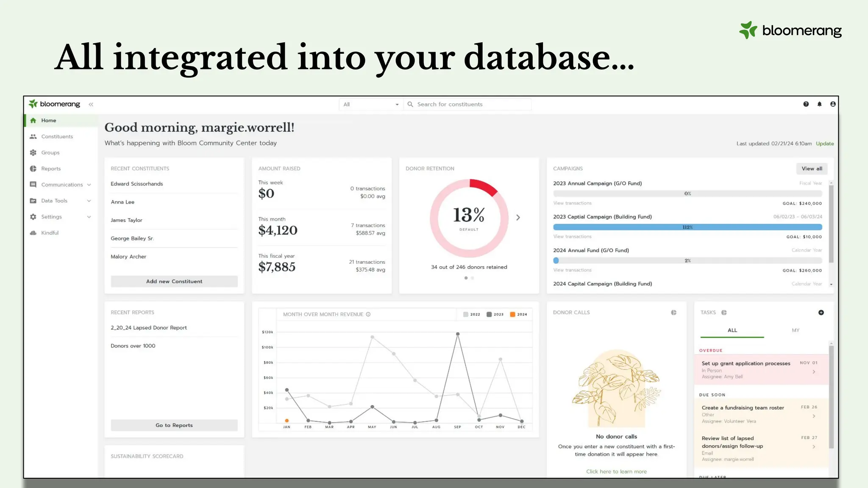
Task: Open the help question mark icon
Action: 806,104
